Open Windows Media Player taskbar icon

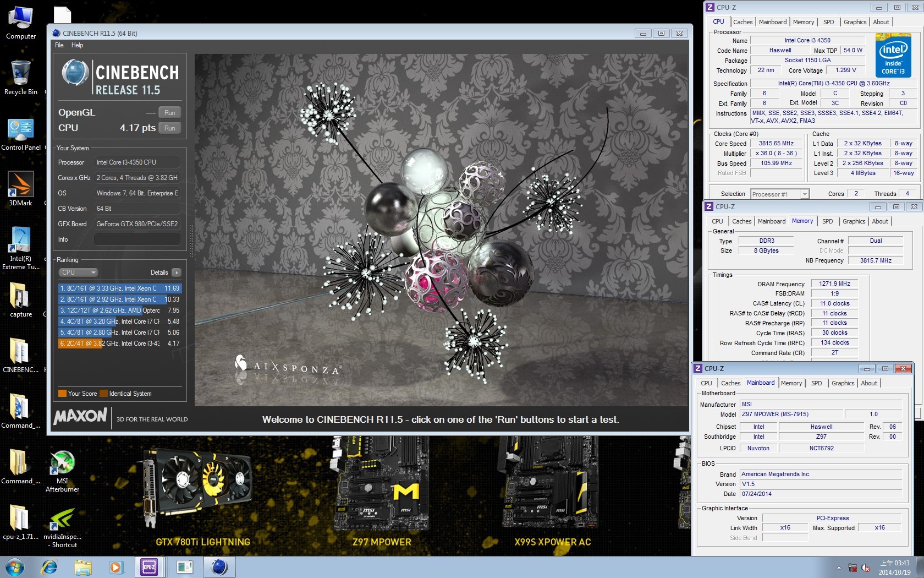pos(116,567)
